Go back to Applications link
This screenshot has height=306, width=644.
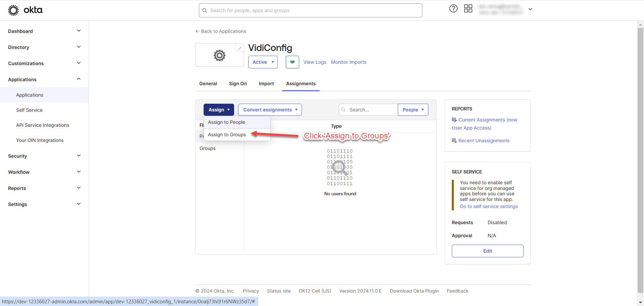tap(221, 31)
